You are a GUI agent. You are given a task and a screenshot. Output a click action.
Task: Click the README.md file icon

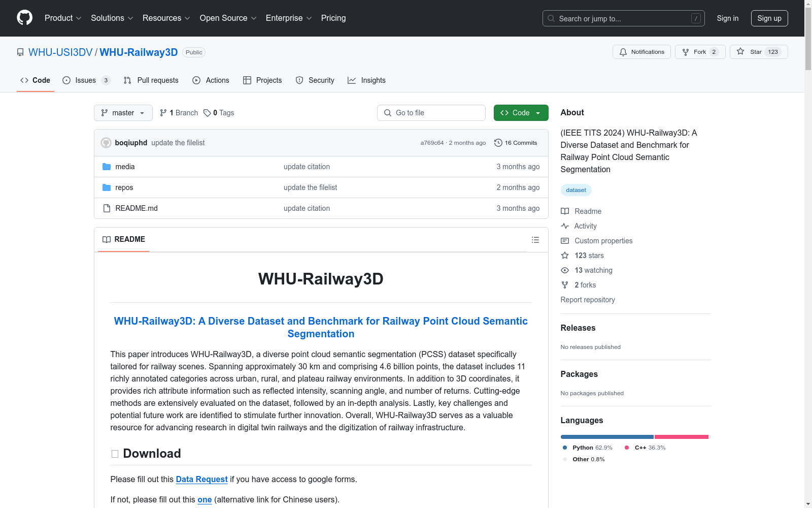107,208
